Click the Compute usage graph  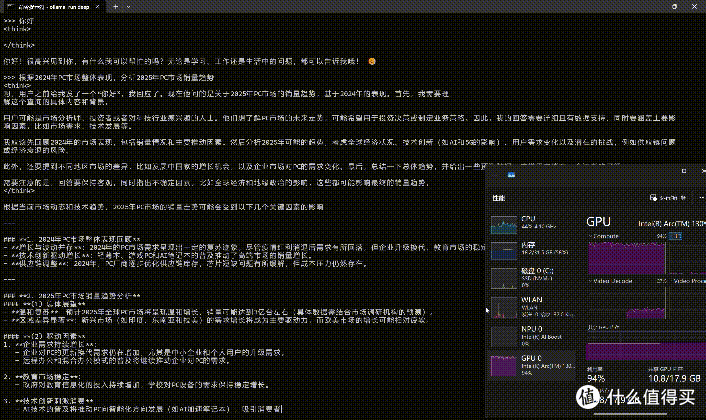tap(627, 257)
